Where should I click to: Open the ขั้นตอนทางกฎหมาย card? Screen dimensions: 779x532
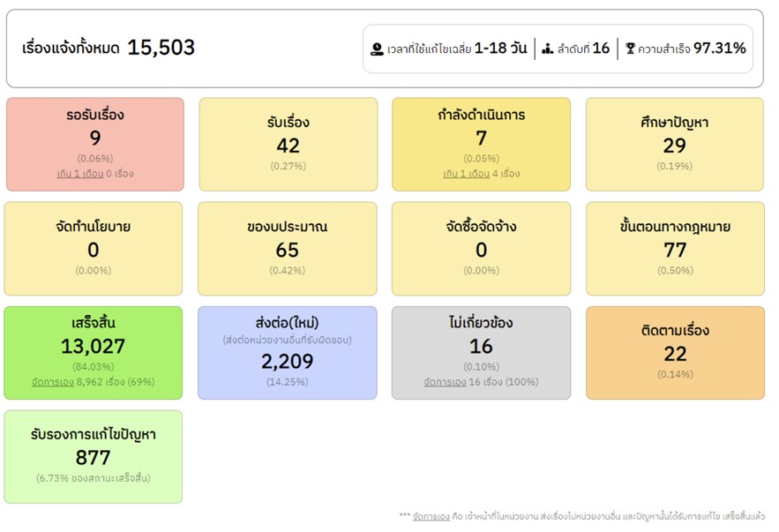(x=675, y=248)
